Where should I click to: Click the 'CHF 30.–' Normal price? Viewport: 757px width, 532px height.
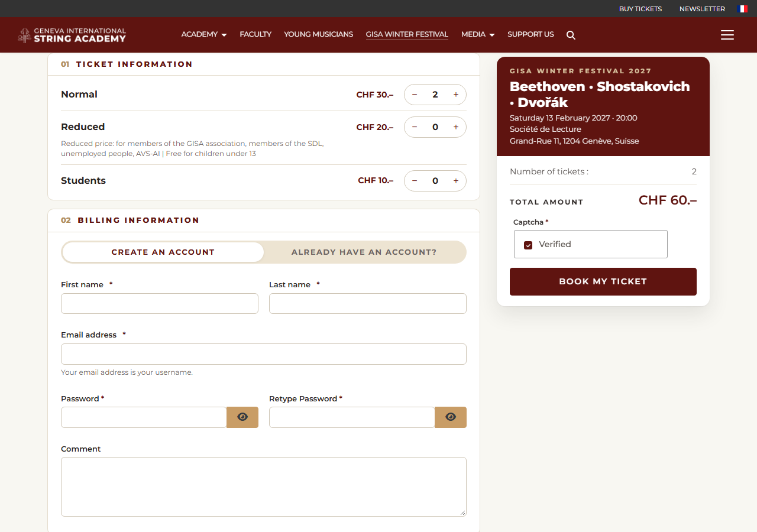point(375,95)
